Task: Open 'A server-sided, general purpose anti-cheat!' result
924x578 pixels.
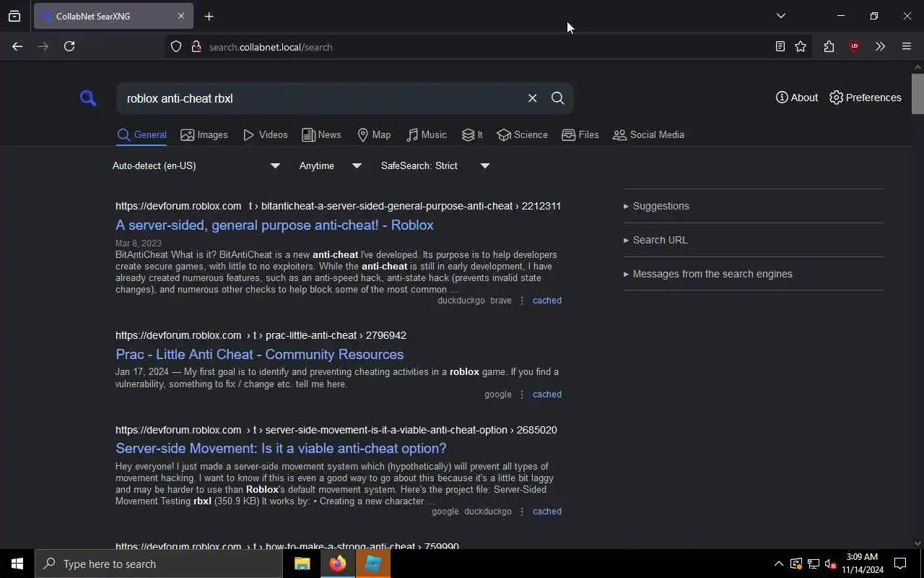Action: 274,225
